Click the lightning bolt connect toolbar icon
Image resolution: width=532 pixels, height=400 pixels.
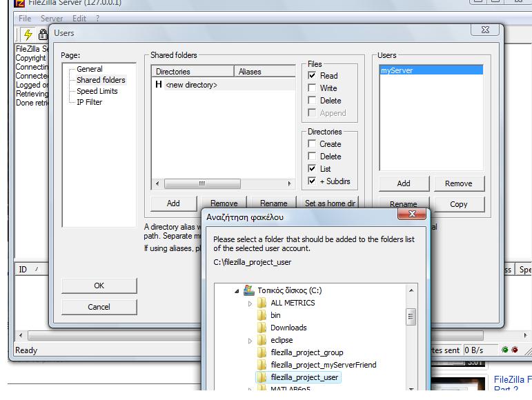pyautogui.click(x=28, y=34)
